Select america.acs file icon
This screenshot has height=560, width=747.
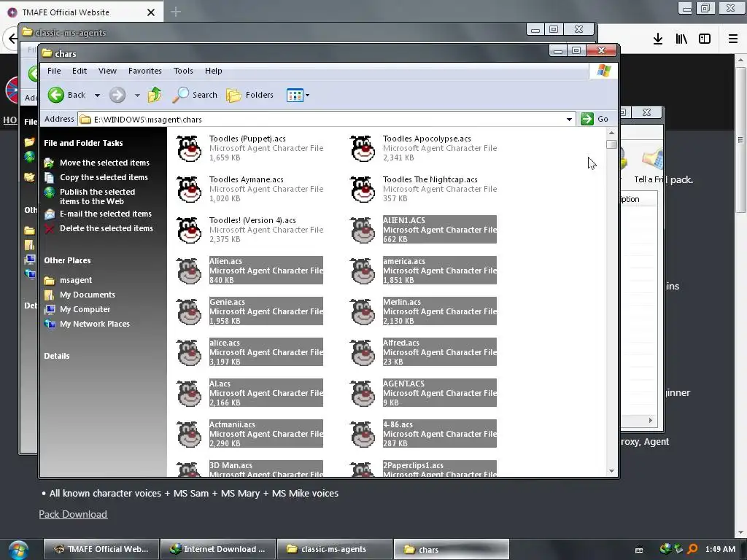coord(363,271)
